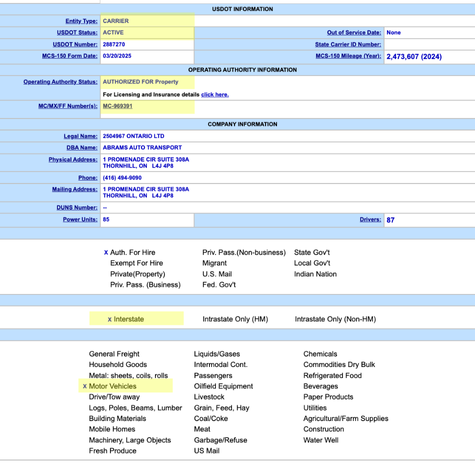Select mileage value 2,473,607 (2024)
Image resolution: width=475 pixels, height=463 pixels.
pyautogui.click(x=414, y=57)
